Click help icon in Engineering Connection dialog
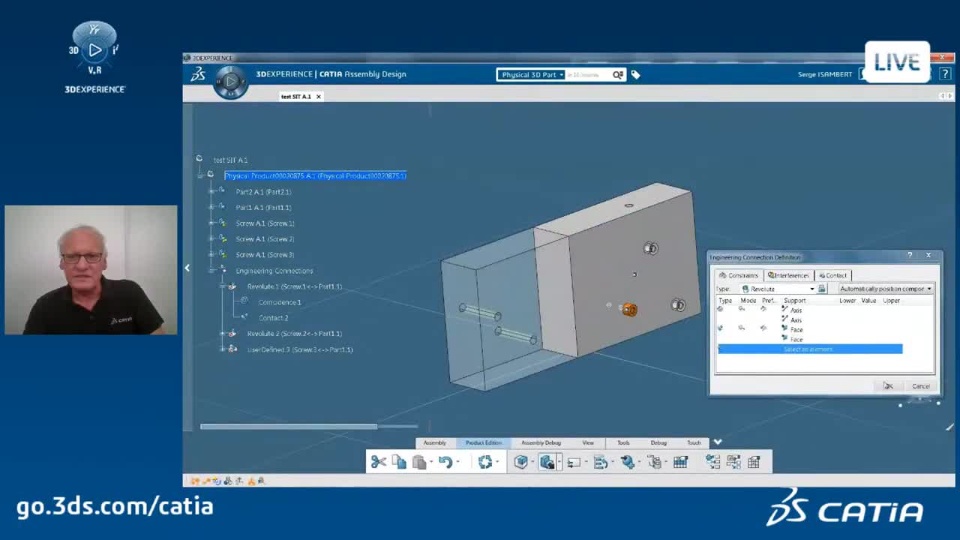The height and width of the screenshot is (540, 960). pyautogui.click(x=910, y=256)
